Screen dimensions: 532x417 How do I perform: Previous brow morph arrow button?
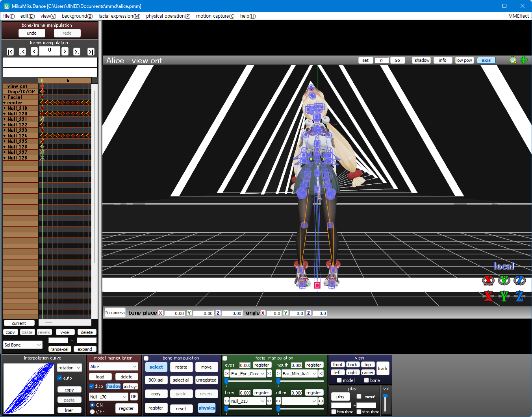[x=227, y=401]
